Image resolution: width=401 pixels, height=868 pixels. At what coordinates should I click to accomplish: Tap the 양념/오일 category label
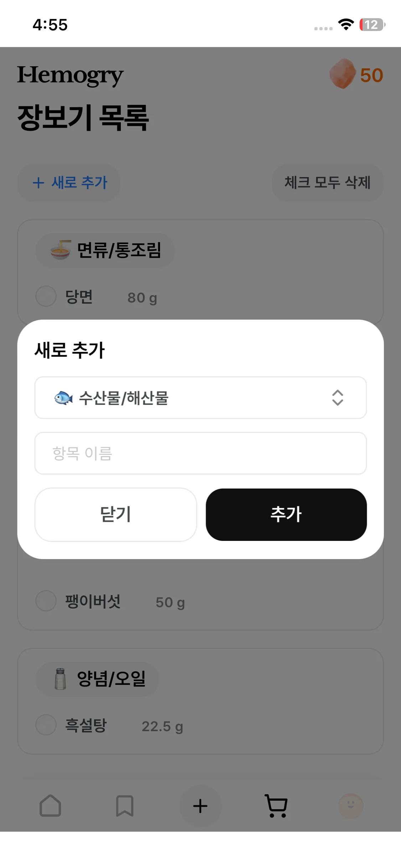tap(111, 679)
